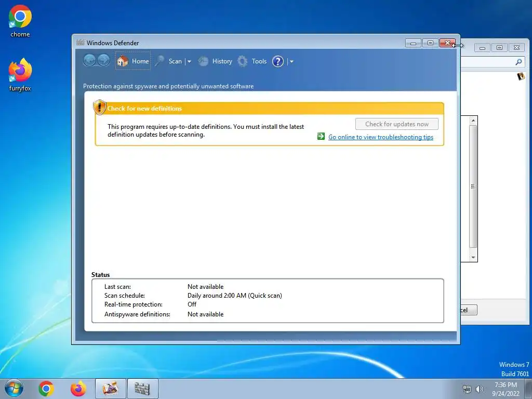Open the chome desktop shortcut
Viewport: 532px width, 399px height.
[x=20, y=21]
